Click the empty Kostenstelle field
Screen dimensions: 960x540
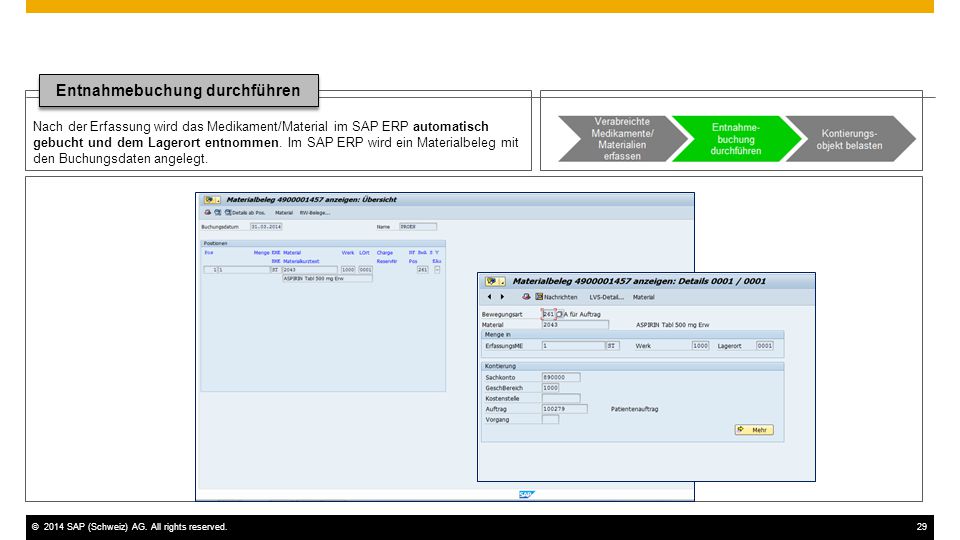(x=561, y=398)
